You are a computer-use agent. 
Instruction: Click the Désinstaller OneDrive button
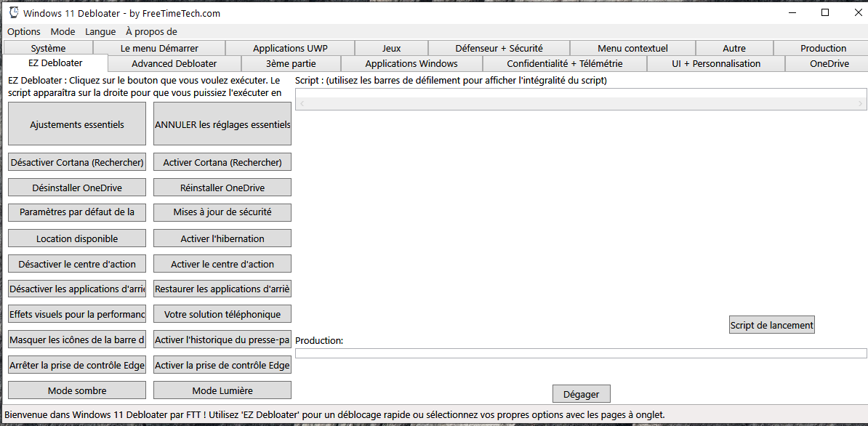77,188
